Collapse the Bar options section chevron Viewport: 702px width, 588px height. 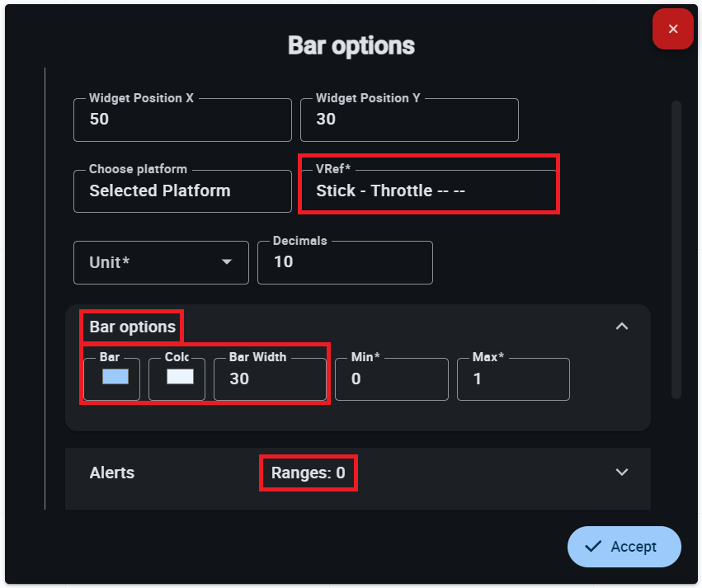click(622, 327)
